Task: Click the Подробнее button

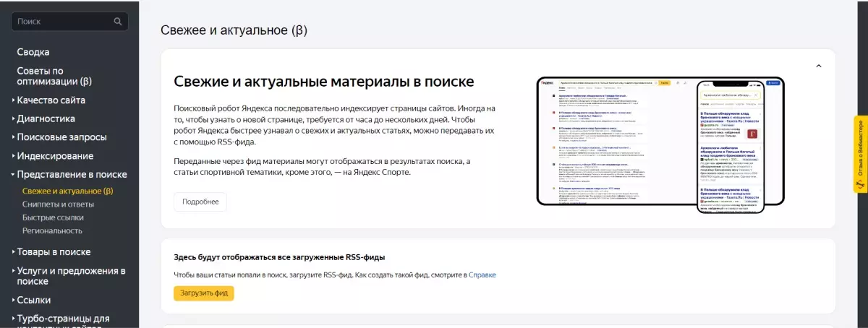Action: [x=200, y=202]
